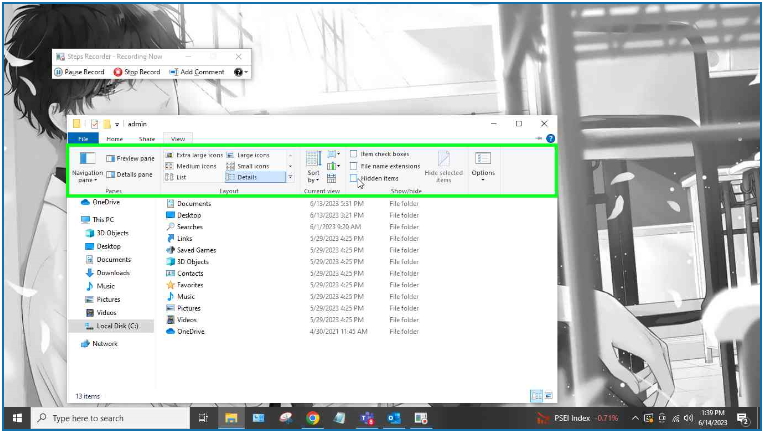The height and width of the screenshot is (434, 764).
Task: Open the File tab
Action: 83,139
